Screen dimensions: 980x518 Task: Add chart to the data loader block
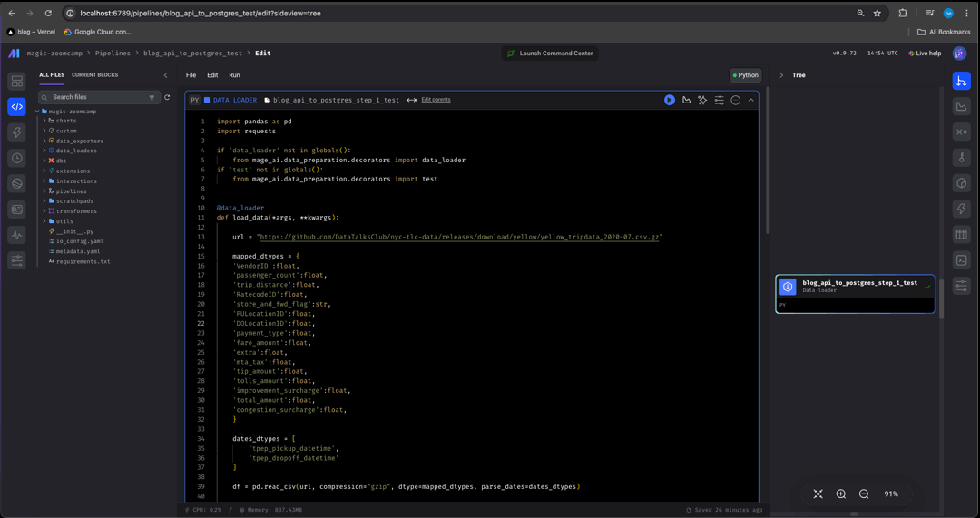686,100
